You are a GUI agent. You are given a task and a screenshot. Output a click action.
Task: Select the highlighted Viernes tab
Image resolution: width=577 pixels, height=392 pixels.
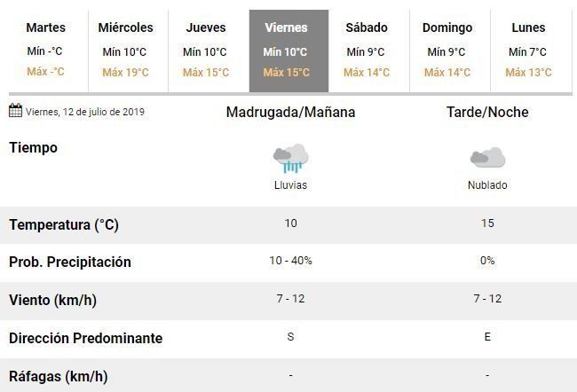tap(287, 51)
